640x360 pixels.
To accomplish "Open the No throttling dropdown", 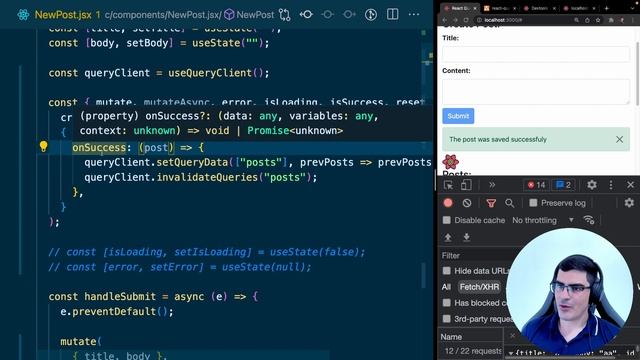I will 543,220.
